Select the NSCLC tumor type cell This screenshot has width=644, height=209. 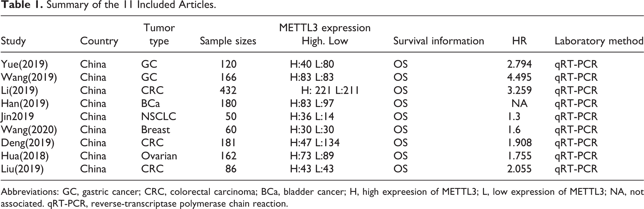(x=159, y=117)
